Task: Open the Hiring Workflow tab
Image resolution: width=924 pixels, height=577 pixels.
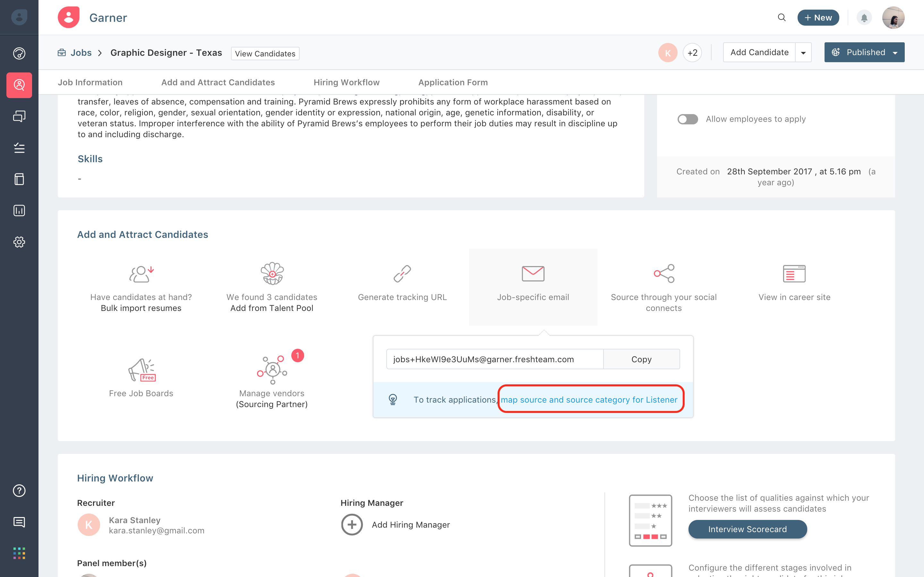Action: [346, 82]
